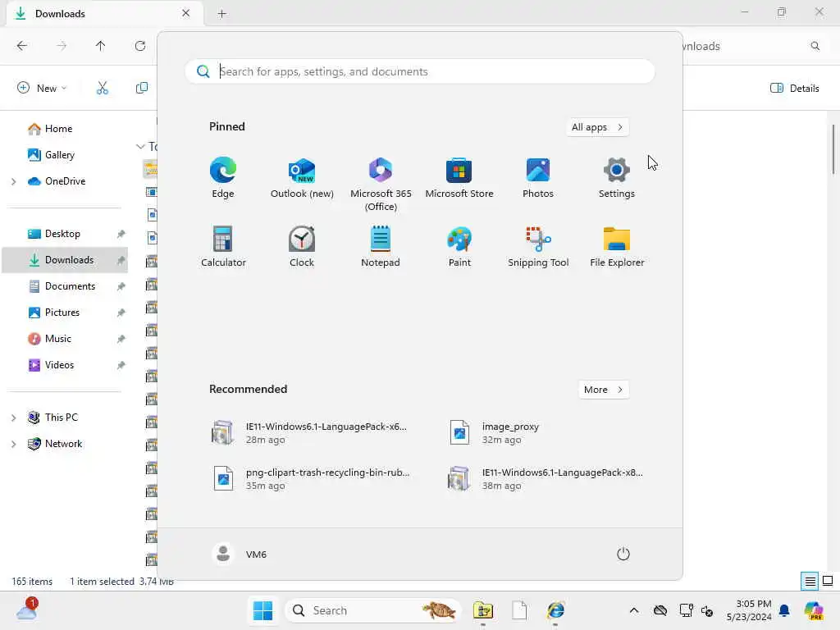Open the Snipping Tool

tap(538, 246)
